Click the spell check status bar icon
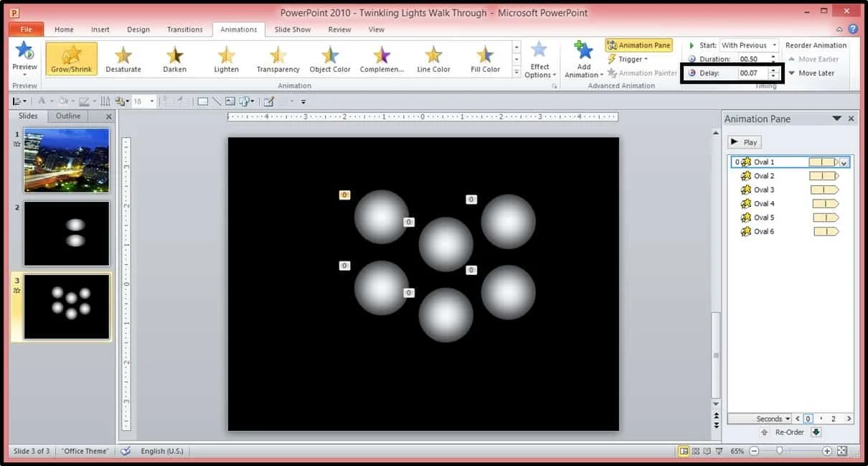Screen dimensions: 868x466 click(126, 451)
